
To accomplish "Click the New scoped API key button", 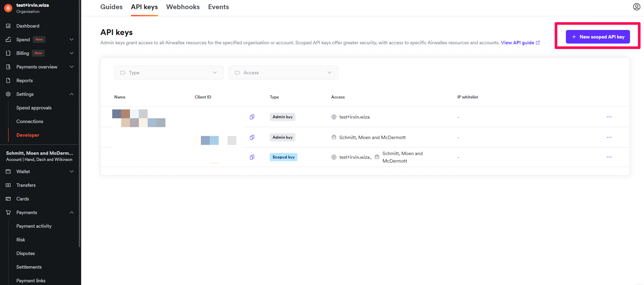I will click(x=598, y=37).
